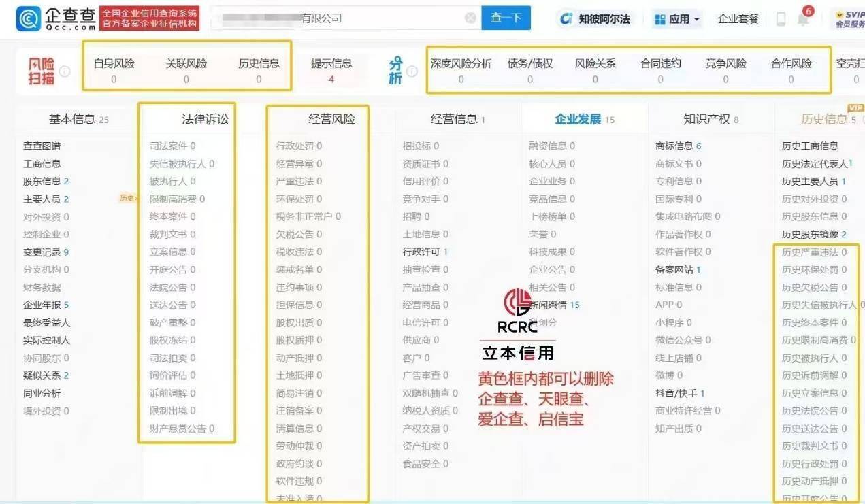This screenshot has height=504, width=865.
Task: Open 合同违约 analysis
Action: point(660,70)
